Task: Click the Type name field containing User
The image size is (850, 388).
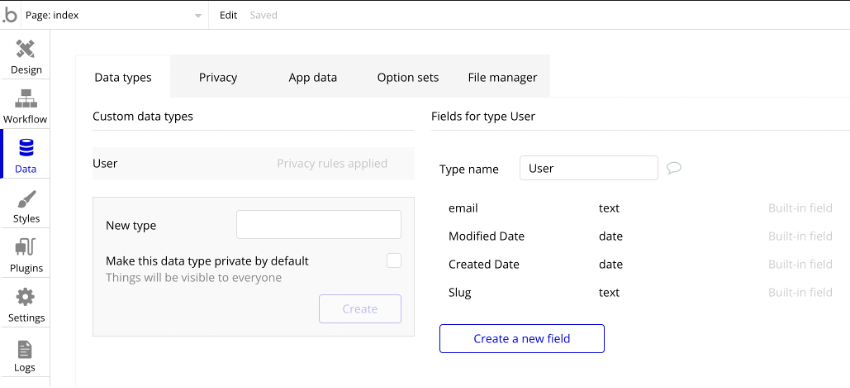Action: point(589,168)
